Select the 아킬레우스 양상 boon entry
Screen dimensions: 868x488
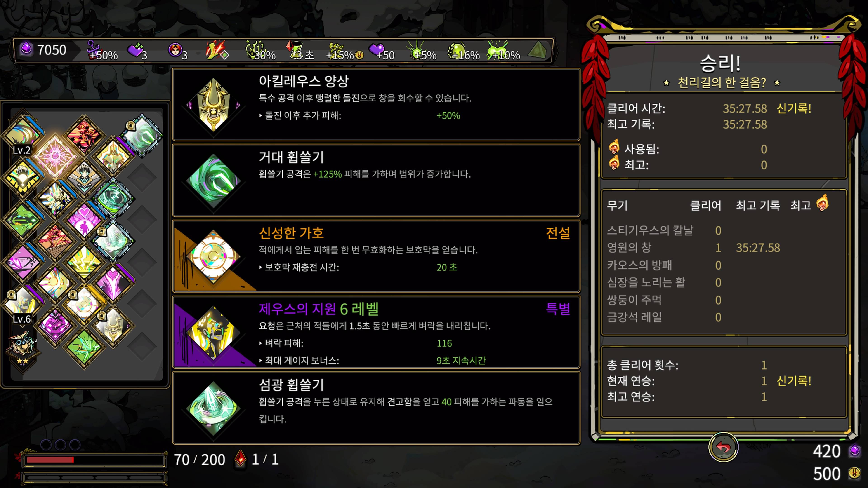tap(376, 104)
